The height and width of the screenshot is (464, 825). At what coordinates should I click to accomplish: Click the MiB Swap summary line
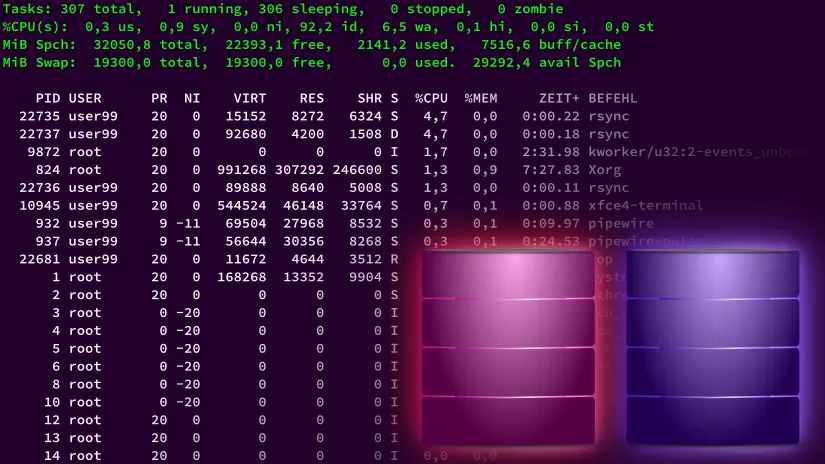310,62
